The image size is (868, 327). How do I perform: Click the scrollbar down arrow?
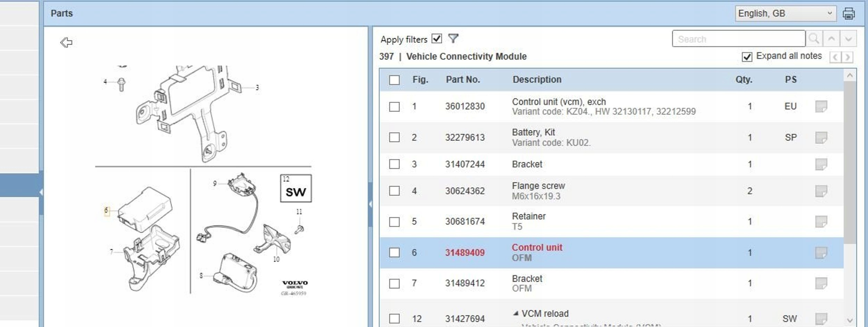[850, 320]
